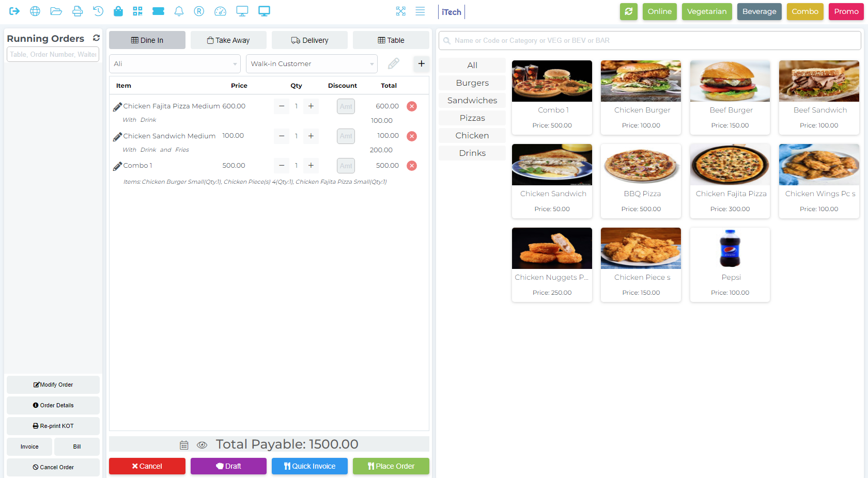Toggle the Vegetarian filter
The width and height of the screenshot is (868, 478).
706,11
